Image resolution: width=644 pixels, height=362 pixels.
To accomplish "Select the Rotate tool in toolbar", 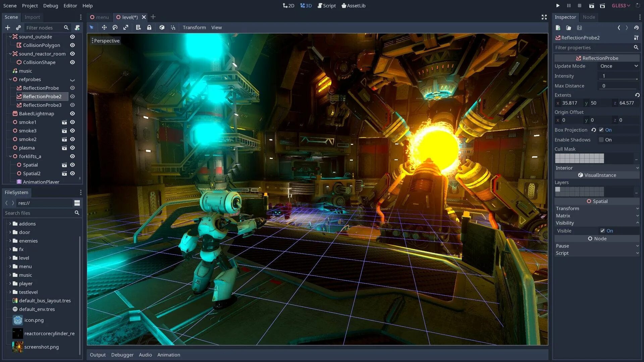I will 115,27.
